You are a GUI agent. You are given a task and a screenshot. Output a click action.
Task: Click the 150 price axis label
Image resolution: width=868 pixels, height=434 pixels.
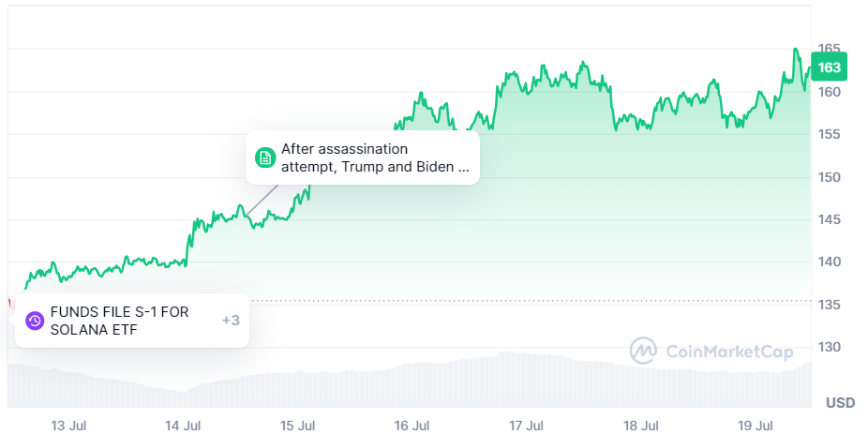tap(830, 177)
